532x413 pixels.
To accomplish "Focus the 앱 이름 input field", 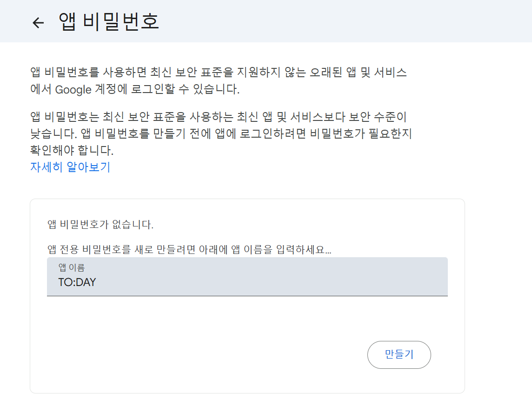I will tap(247, 277).
